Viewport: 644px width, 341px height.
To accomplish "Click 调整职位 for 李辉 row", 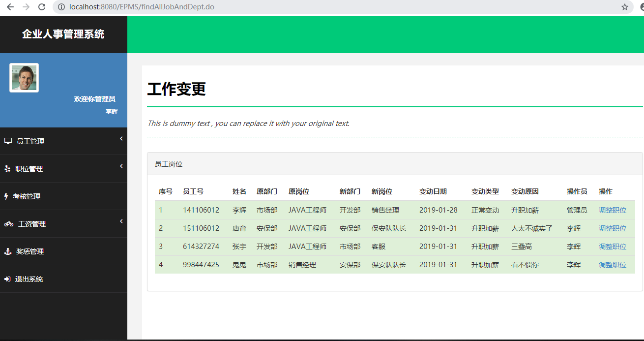I will pyautogui.click(x=613, y=210).
